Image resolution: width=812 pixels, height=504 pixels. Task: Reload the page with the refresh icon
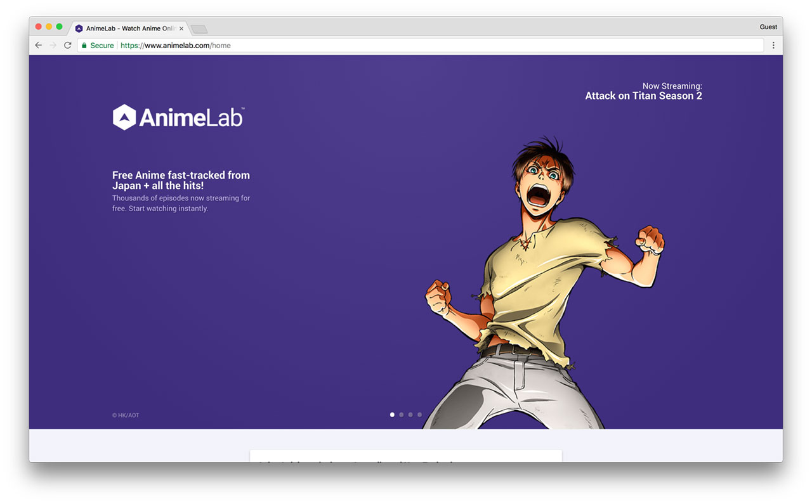point(68,46)
